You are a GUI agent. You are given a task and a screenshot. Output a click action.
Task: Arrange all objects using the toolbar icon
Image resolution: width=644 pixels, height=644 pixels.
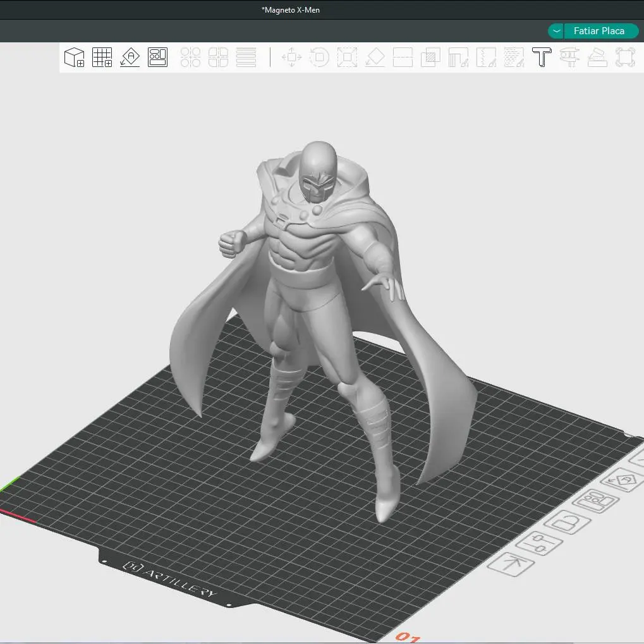[158, 57]
